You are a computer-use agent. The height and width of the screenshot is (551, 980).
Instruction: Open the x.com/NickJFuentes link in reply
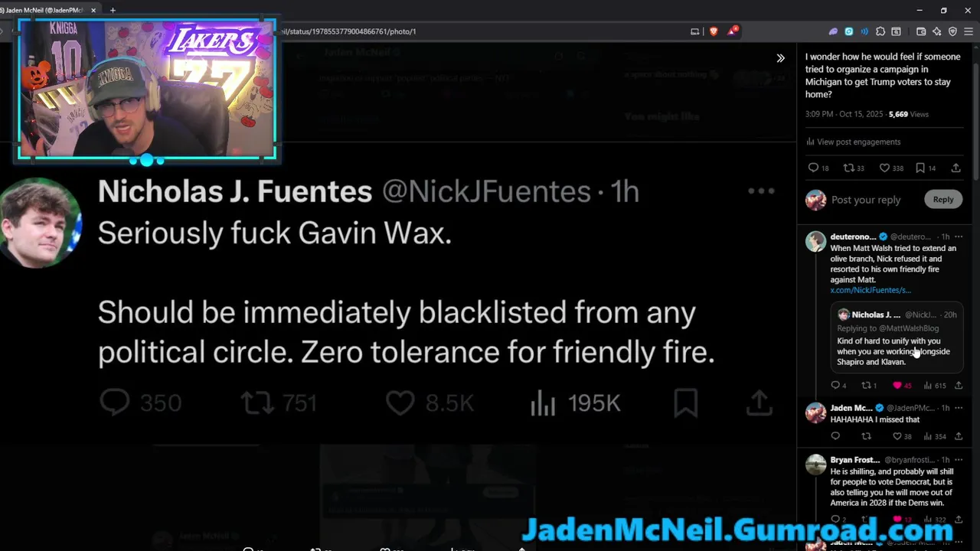point(871,290)
